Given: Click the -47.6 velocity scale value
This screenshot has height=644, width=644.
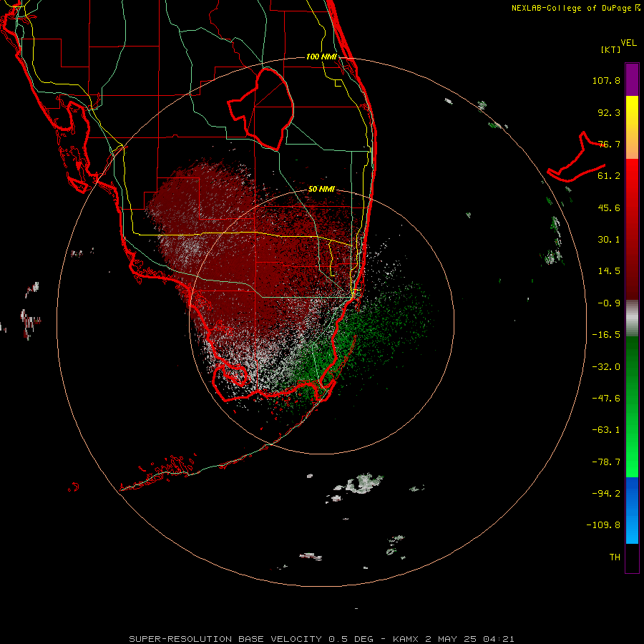Looking at the screenshot, I should pos(606,399).
